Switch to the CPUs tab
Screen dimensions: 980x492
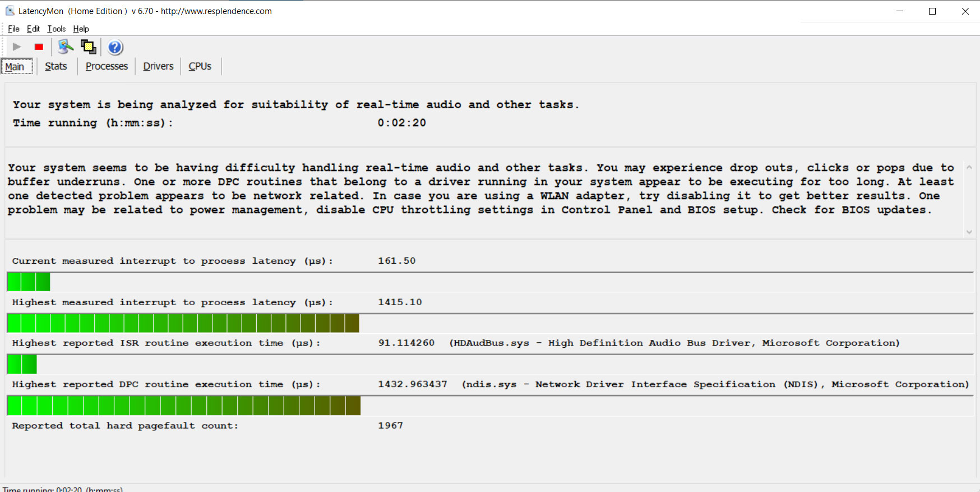(200, 66)
